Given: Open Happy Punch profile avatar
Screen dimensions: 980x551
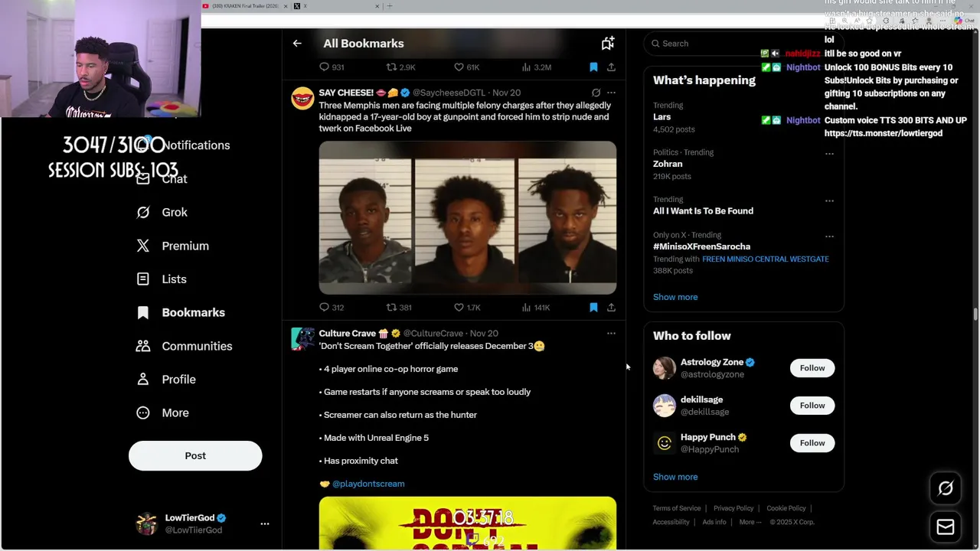Looking at the screenshot, I should tap(665, 443).
